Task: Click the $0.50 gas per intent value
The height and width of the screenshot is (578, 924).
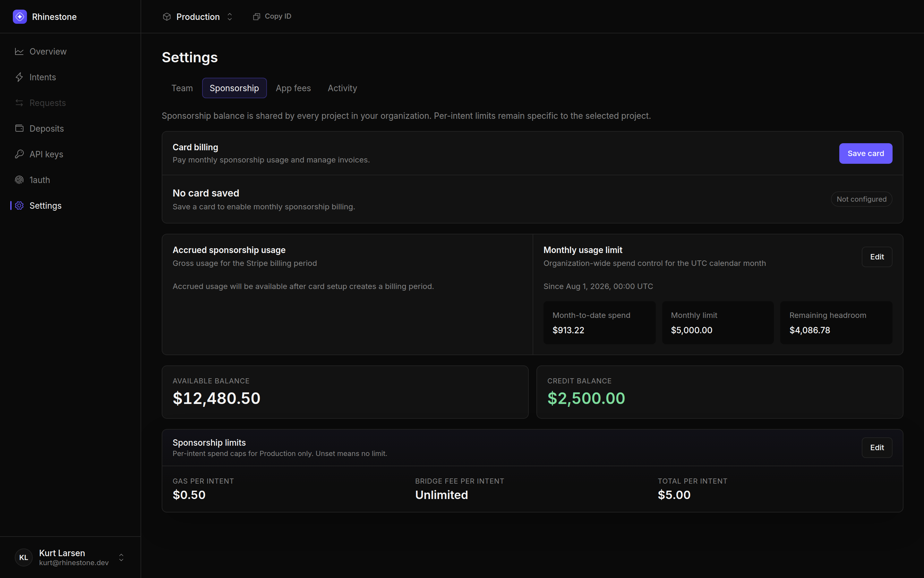Action: (189, 495)
